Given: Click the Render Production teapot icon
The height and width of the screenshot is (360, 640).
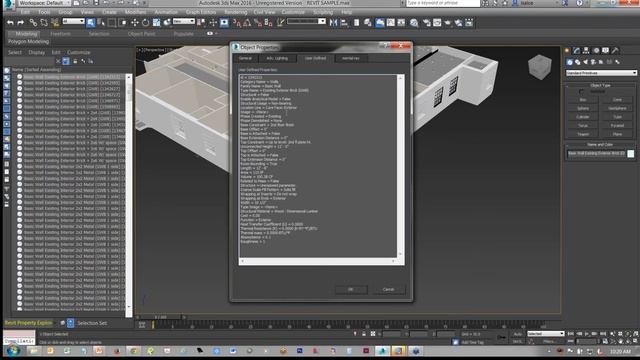Looking at the screenshot, I should tap(448, 23).
